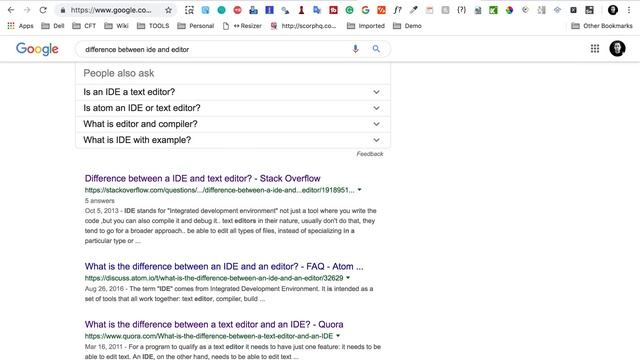640x360 pixels.
Task: Search by voice using the microphone icon
Action: pyautogui.click(x=356, y=49)
